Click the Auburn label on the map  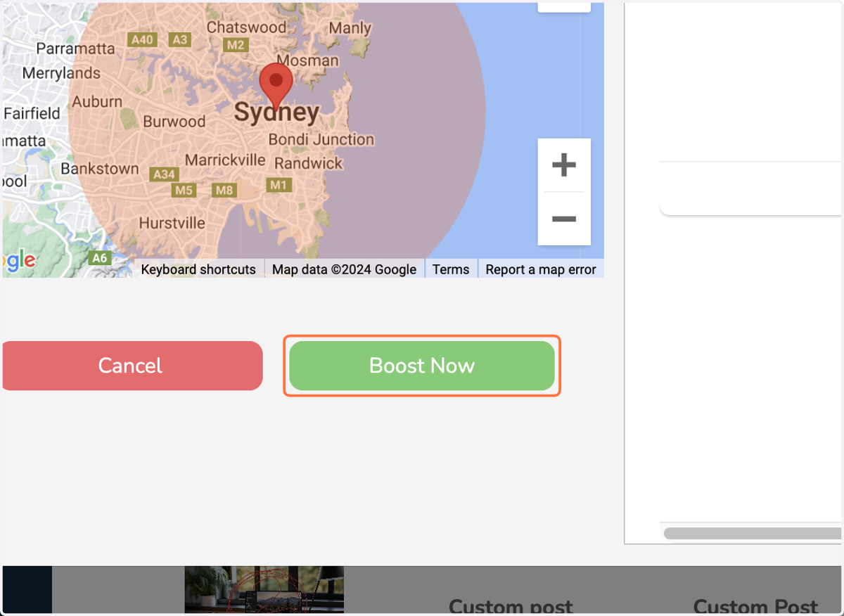point(97,102)
